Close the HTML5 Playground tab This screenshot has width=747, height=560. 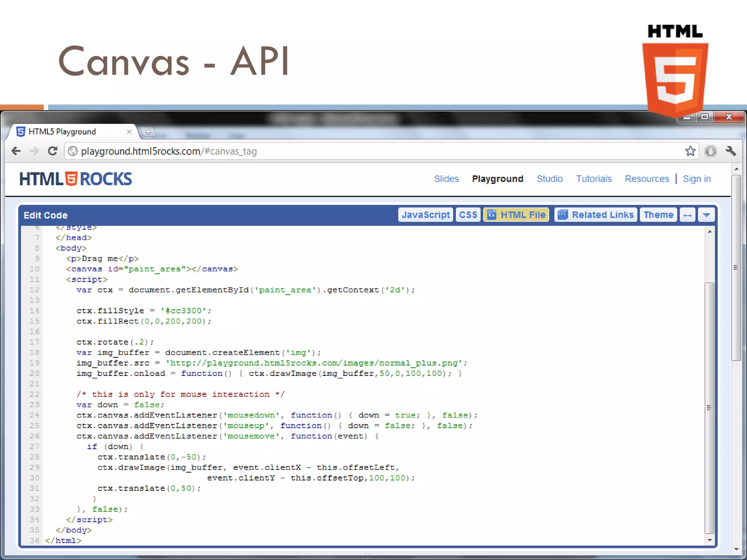point(129,132)
